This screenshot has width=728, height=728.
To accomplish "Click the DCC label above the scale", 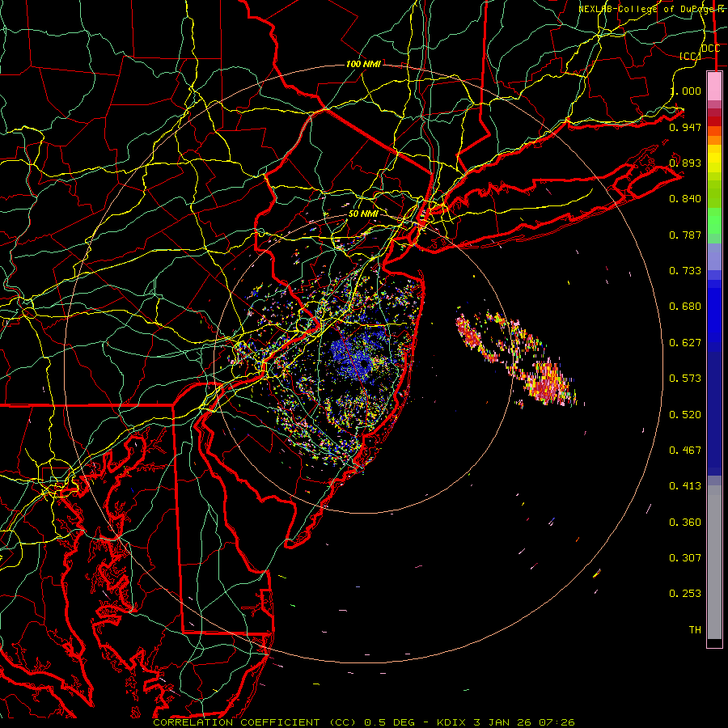I will coord(711,49).
